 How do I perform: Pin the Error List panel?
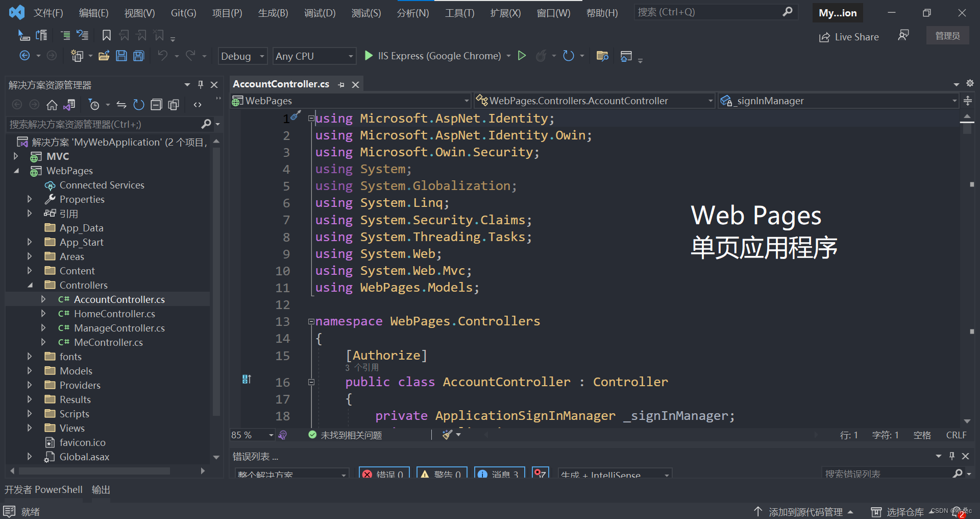[951, 456]
